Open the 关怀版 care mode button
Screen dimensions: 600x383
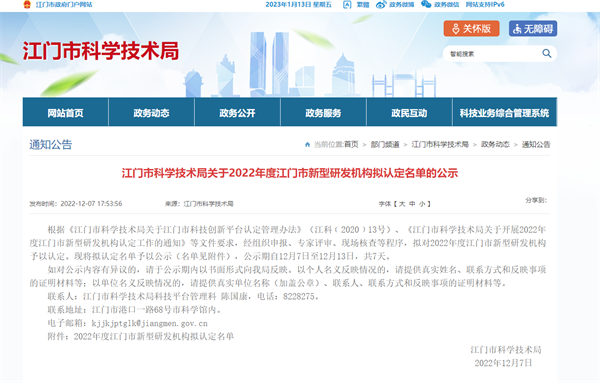tap(471, 29)
